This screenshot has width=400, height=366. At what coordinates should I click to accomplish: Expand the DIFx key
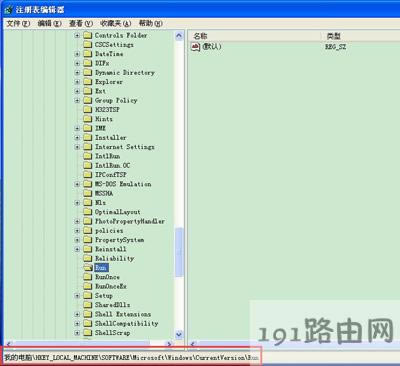tap(77, 63)
